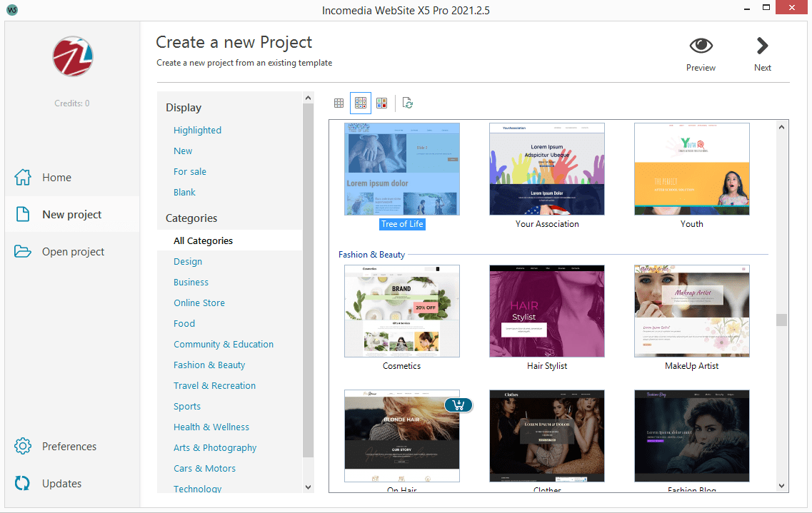Choose the Blank display option
Screen dimensions: 812x513
[x=184, y=193]
